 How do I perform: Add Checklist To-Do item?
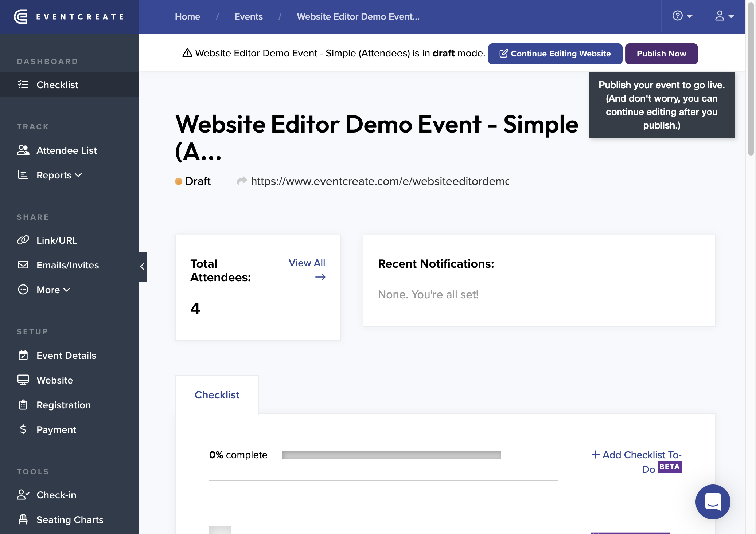[x=636, y=462]
